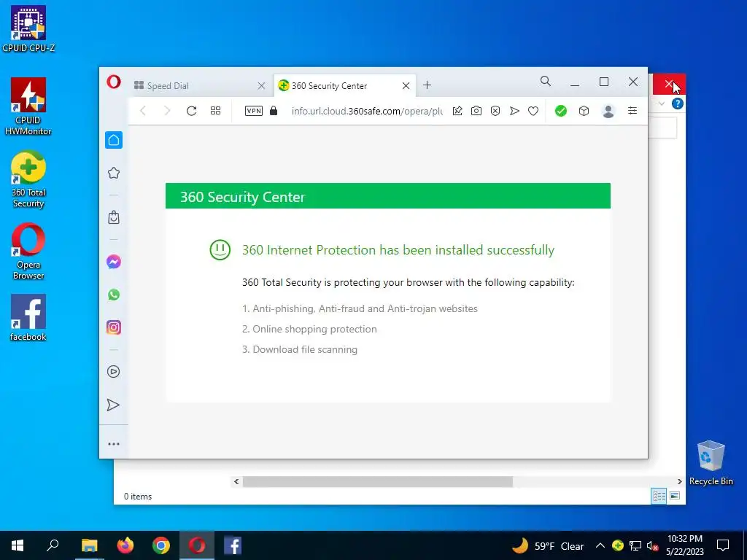
Task: Open sidebar setup three dots
Action: click(113, 444)
